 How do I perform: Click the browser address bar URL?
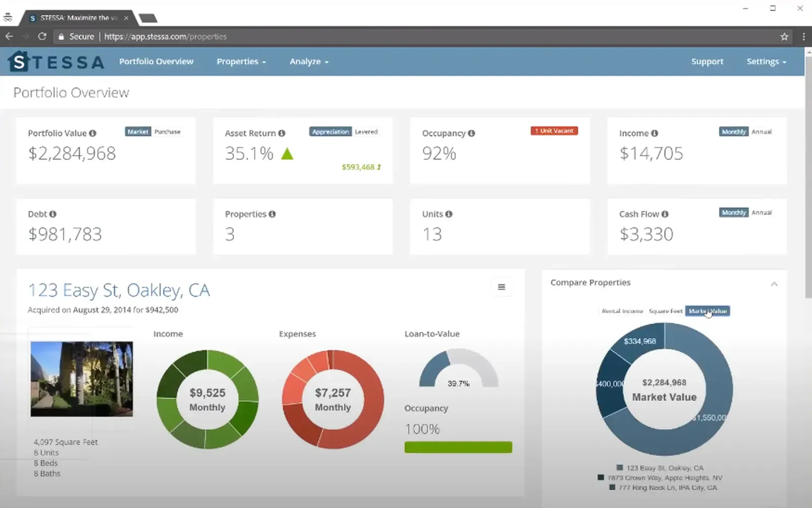click(x=165, y=37)
